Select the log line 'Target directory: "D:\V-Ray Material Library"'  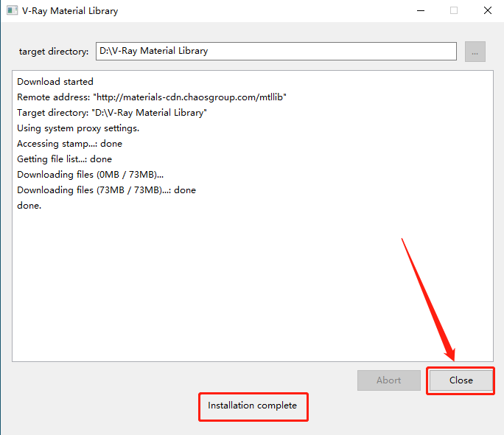112,113
